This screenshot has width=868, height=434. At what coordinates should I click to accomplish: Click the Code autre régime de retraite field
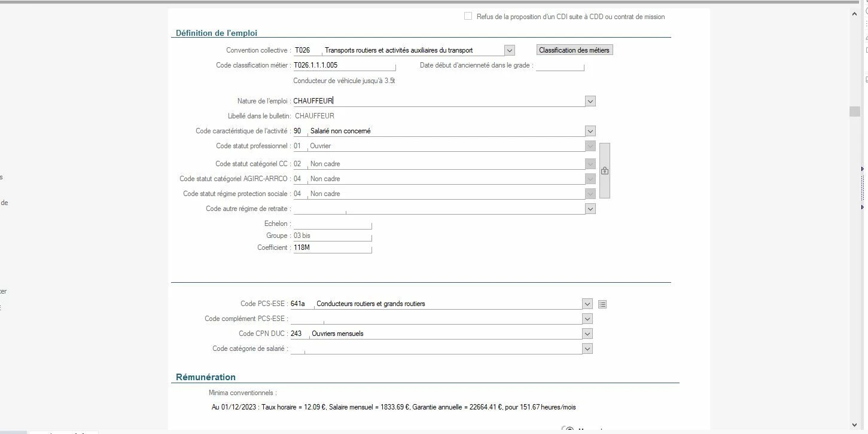tap(319, 209)
